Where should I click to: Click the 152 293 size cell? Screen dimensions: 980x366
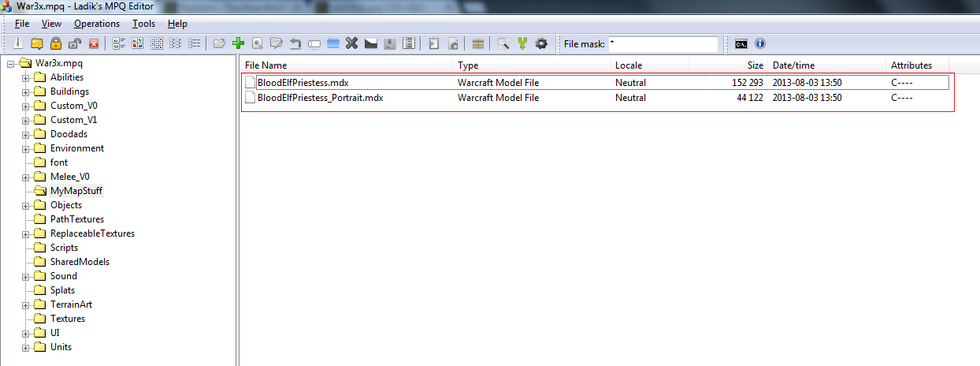[747, 82]
